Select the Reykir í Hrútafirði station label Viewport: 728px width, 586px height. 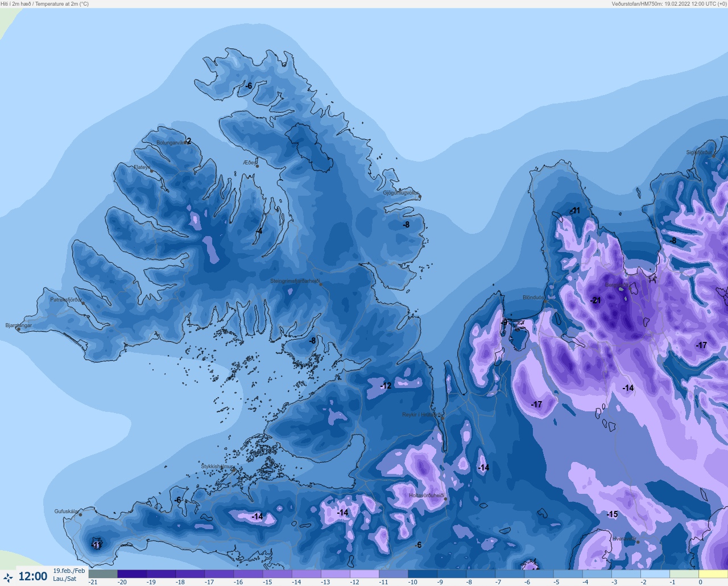(422, 415)
